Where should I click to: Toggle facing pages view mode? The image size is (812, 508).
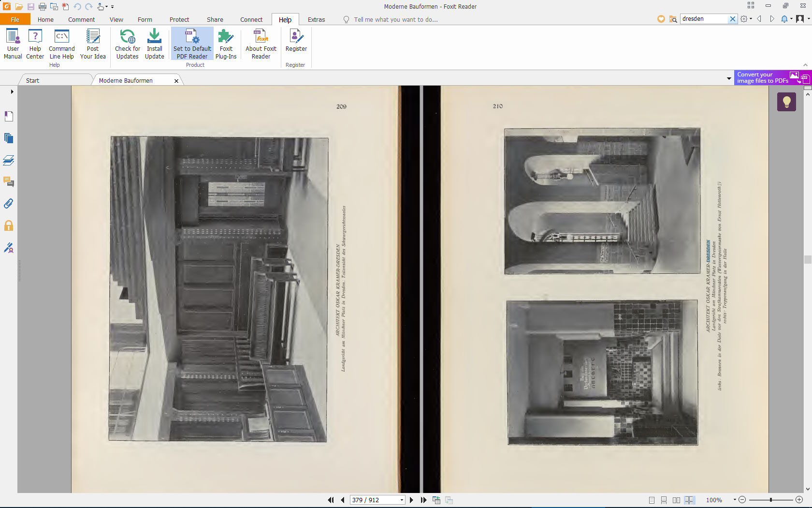(676, 500)
